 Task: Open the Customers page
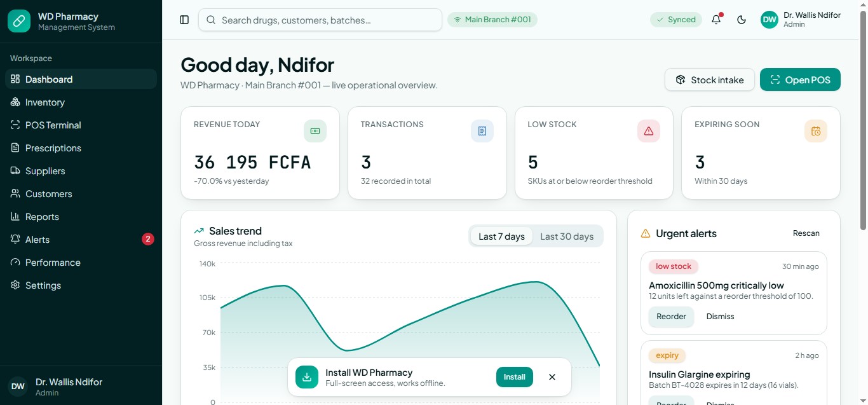[x=81, y=194]
